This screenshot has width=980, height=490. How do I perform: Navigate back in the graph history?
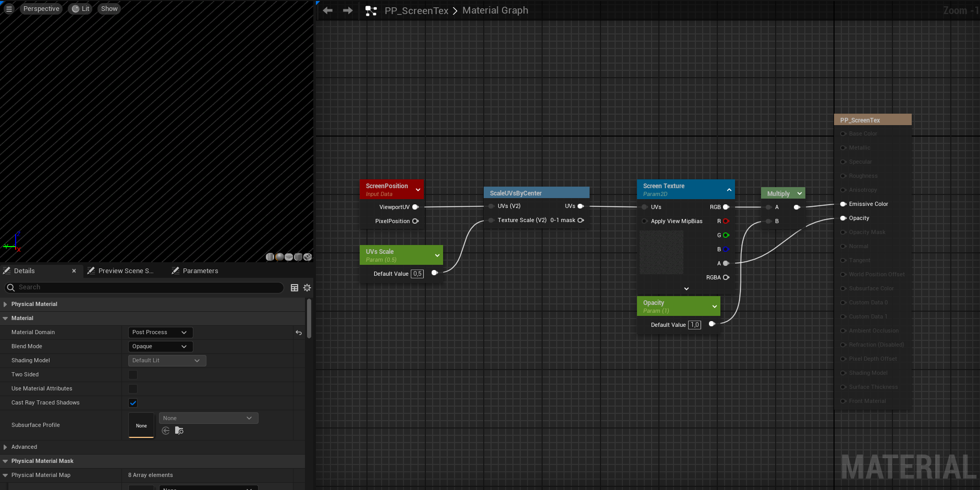point(328,10)
